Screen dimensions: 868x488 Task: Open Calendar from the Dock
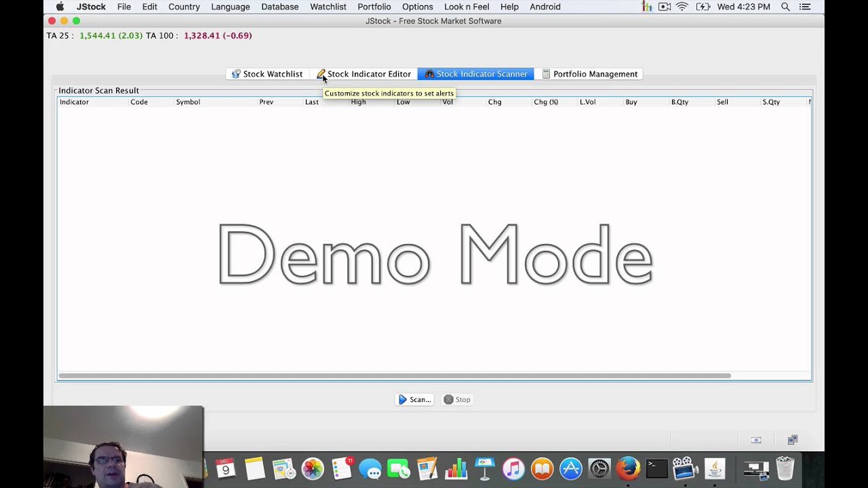[x=226, y=468]
